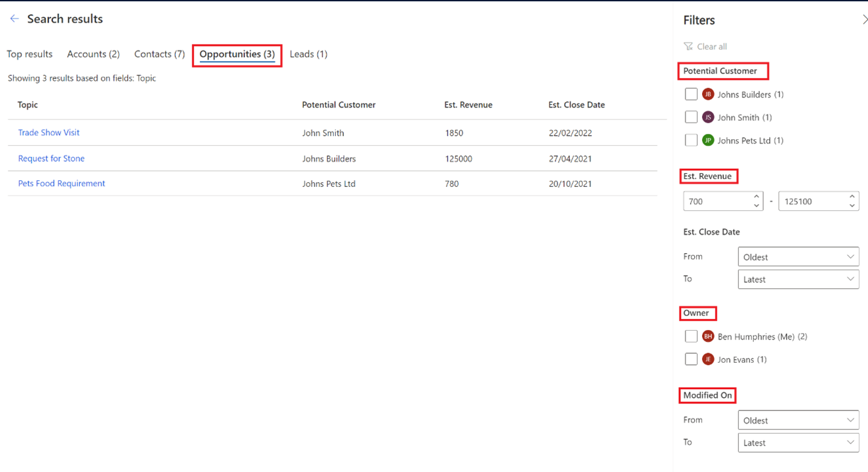Click Johns Builders cell in results table
Viewport: 868px width, 472px height.
[x=329, y=159]
